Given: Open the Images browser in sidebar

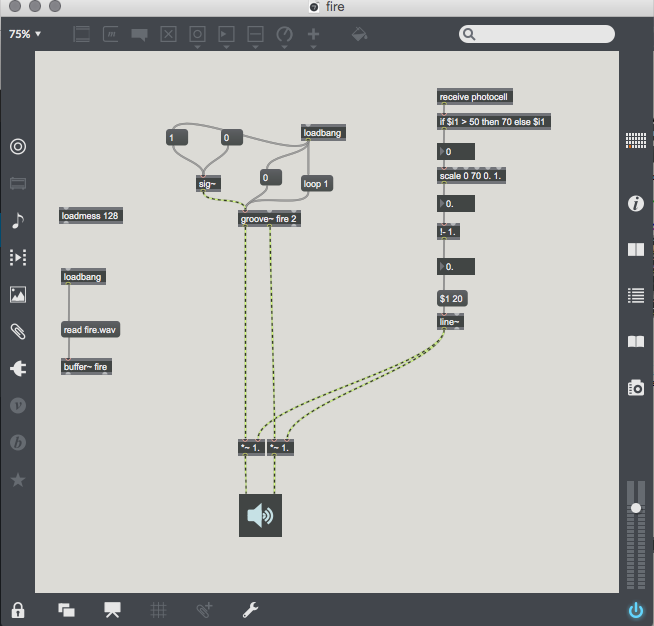Looking at the screenshot, I should coord(18,294).
